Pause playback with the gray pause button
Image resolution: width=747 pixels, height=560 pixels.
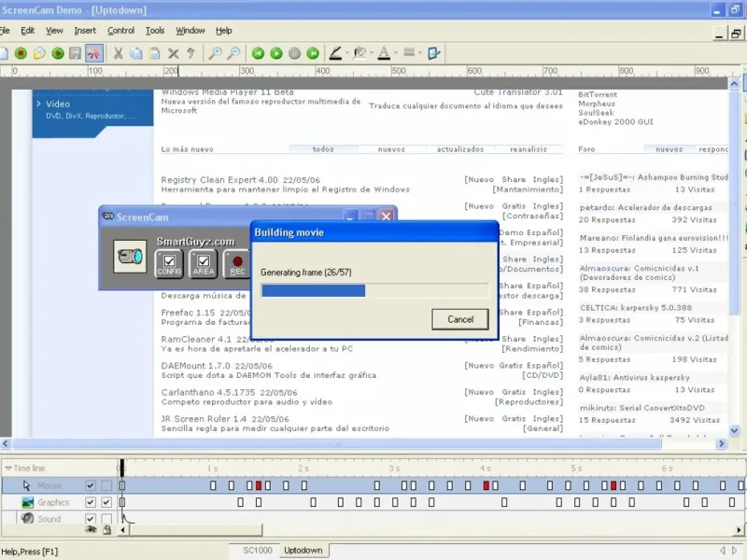(294, 53)
